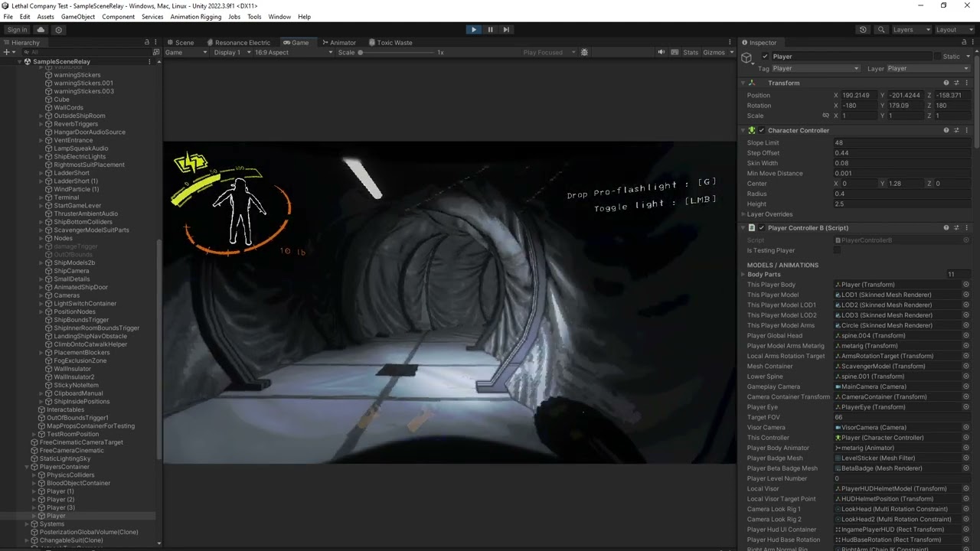Open Player Controller B presets icon
The height and width of the screenshot is (551, 980).
(956, 227)
